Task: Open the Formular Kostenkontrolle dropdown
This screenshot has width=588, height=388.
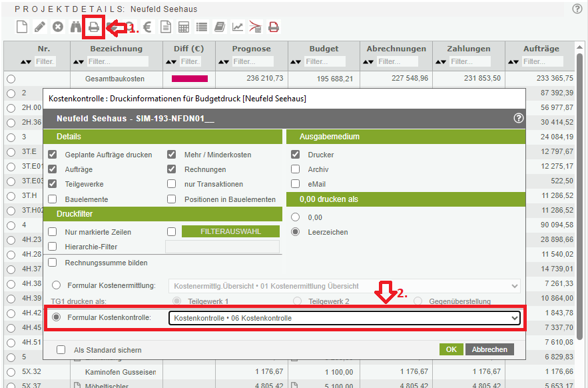Action: click(344, 318)
